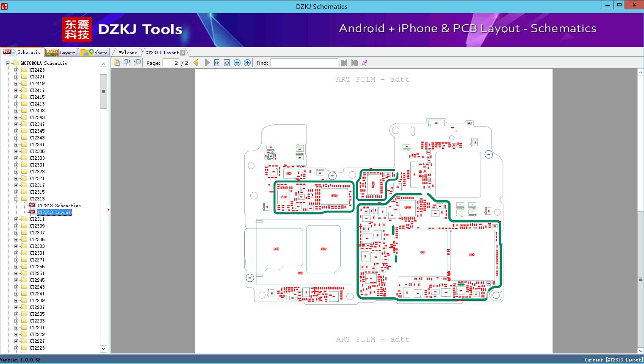Screen dimensions: 644x364
Task: Click the tree panel scrollbar thumb
Action: pos(103,92)
